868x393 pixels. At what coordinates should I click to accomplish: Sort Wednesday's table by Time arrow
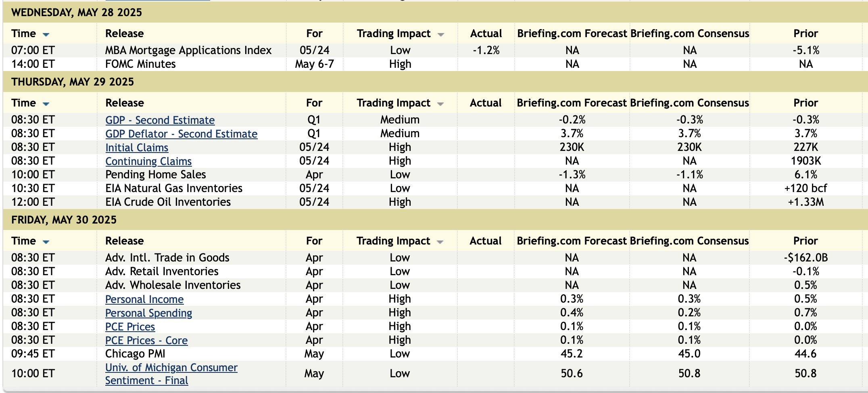click(46, 34)
